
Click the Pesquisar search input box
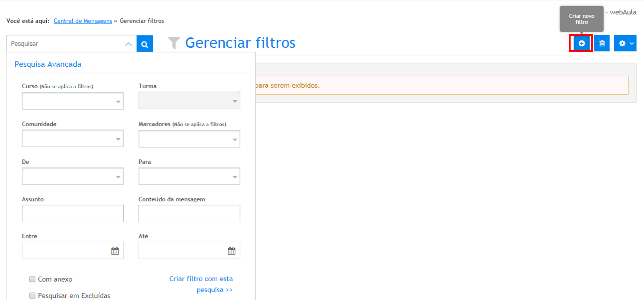(66, 44)
